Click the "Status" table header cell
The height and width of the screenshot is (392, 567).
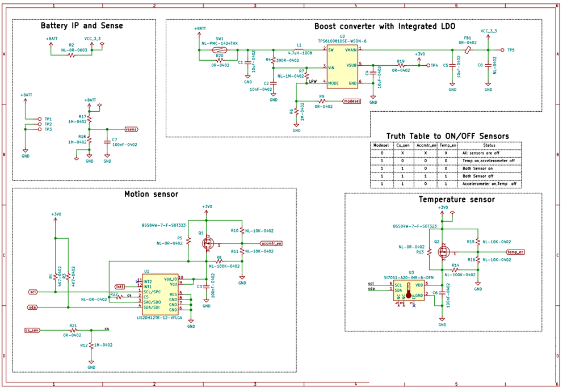489,146
